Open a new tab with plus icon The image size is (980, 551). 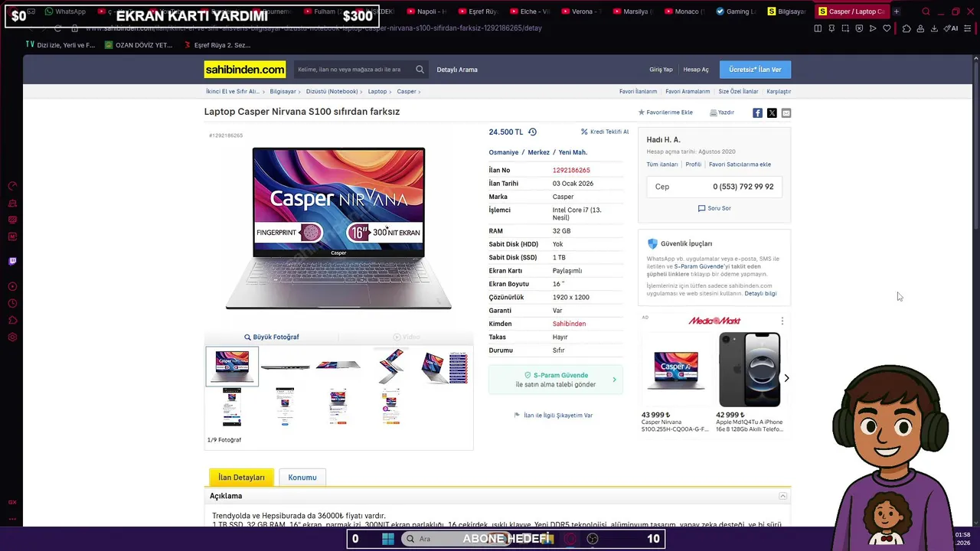897,11
